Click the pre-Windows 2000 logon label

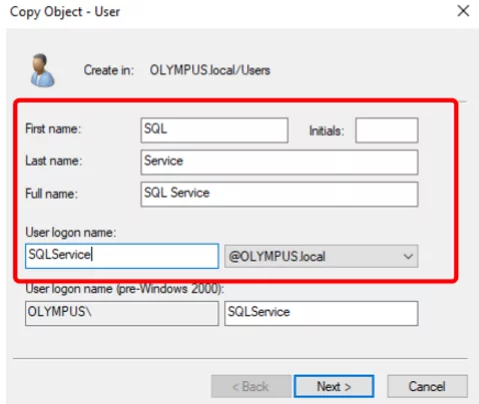(x=125, y=289)
